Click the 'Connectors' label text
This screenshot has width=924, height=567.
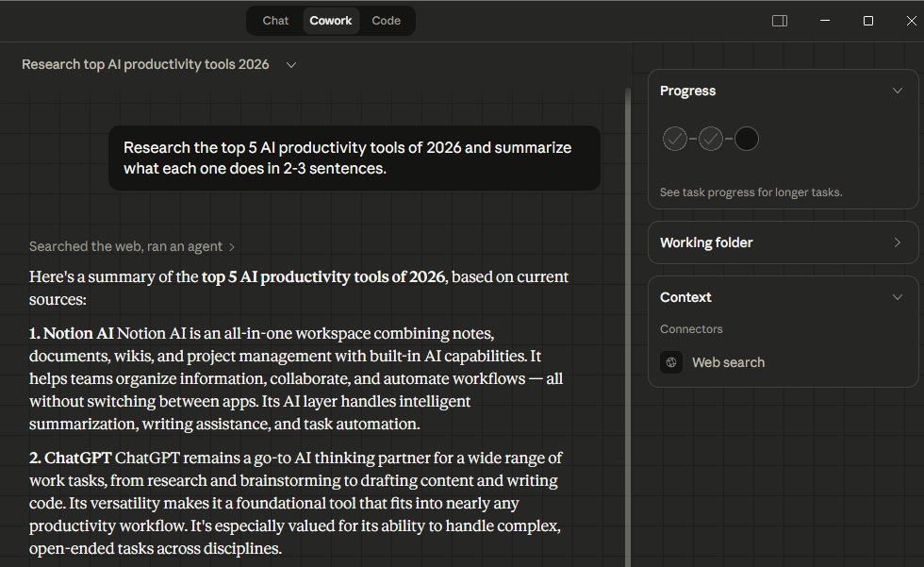click(x=691, y=329)
